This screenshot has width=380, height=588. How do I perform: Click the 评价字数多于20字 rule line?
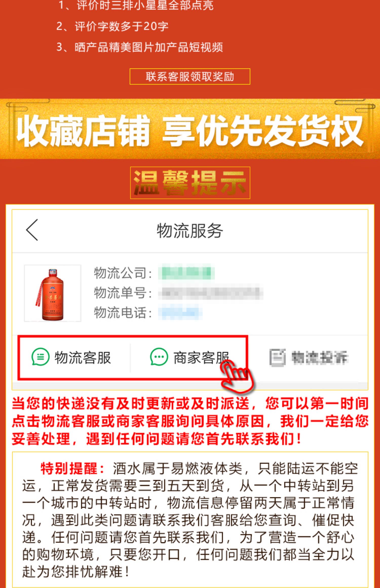pos(112,26)
